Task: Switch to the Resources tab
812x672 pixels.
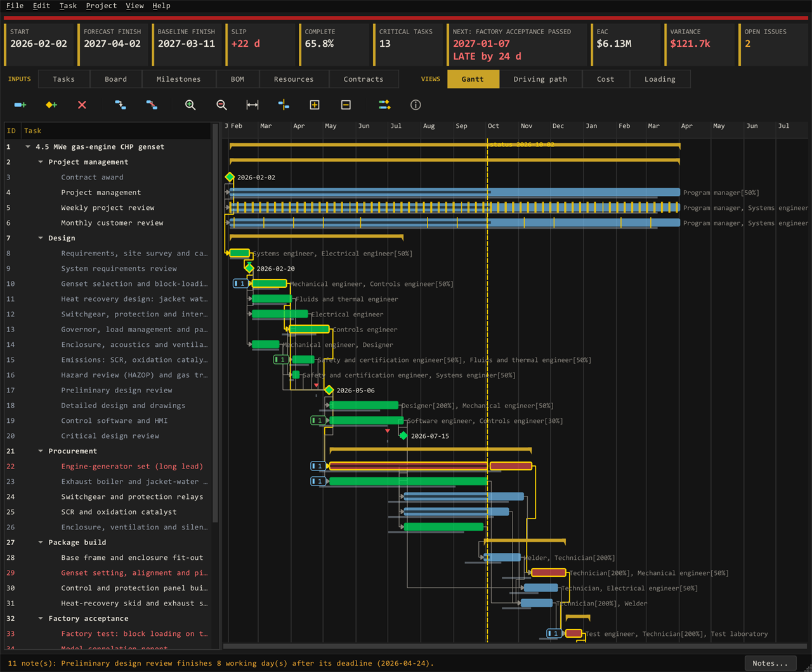Action: (294, 79)
